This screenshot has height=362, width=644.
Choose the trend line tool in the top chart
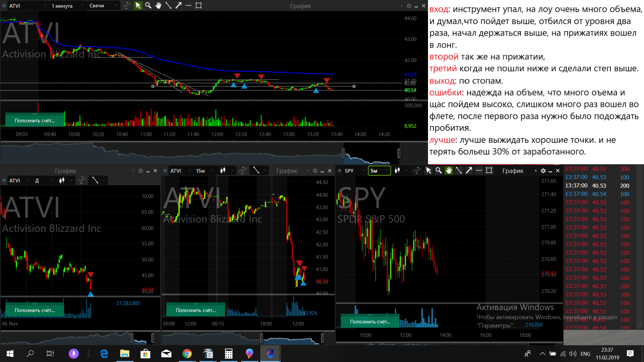tap(168, 5)
